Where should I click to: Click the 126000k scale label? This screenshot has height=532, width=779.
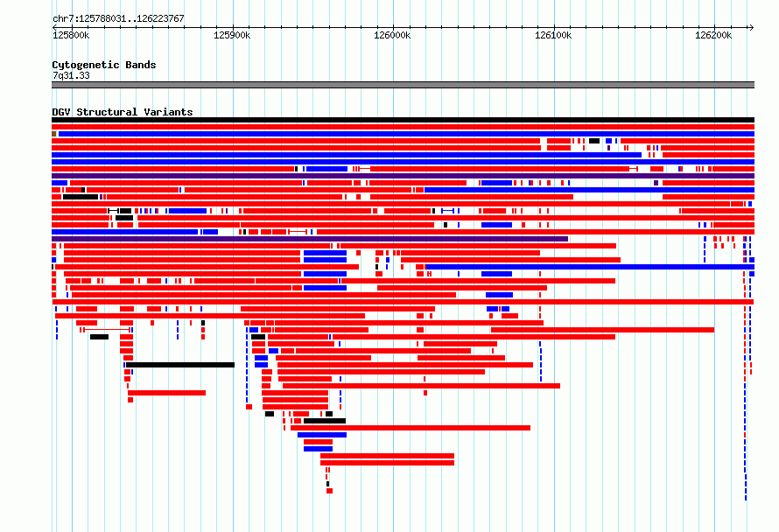392,35
